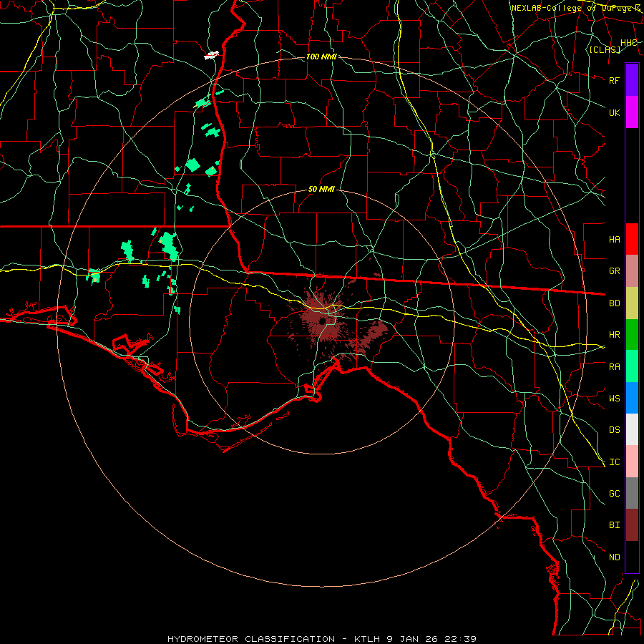Click the KTLH station identifier
644x644 pixels.
(x=368, y=639)
